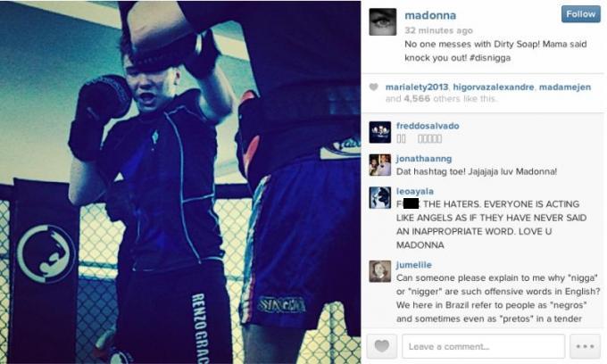Image resolution: width=607 pixels, height=364 pixels.
Task: Click the madonna username heading
Action: pos(430,15)
